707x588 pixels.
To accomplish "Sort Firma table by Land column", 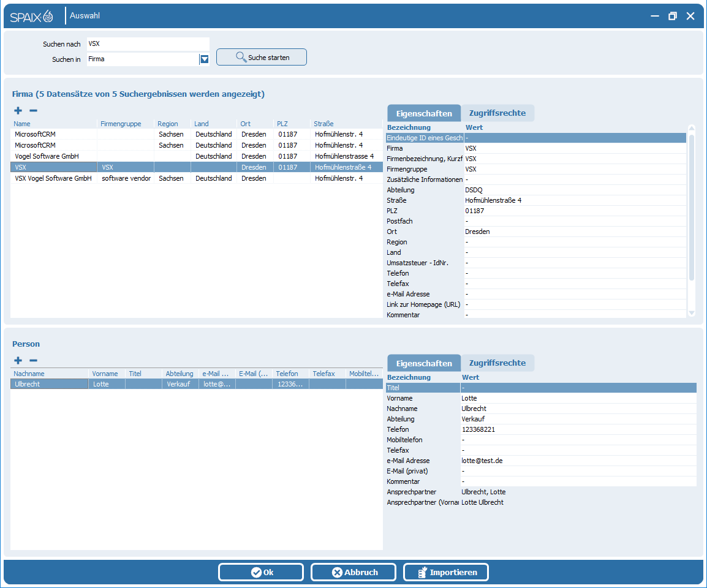I will coord(214,124).
